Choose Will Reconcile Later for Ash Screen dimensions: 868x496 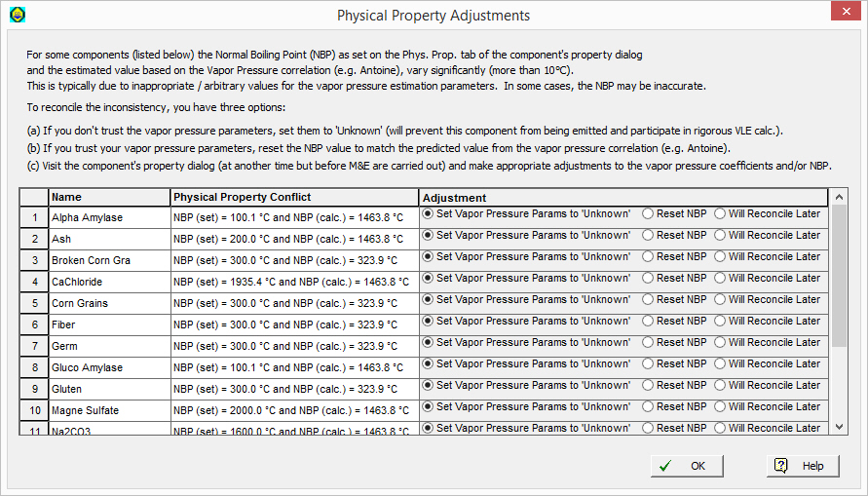point(721,235)
